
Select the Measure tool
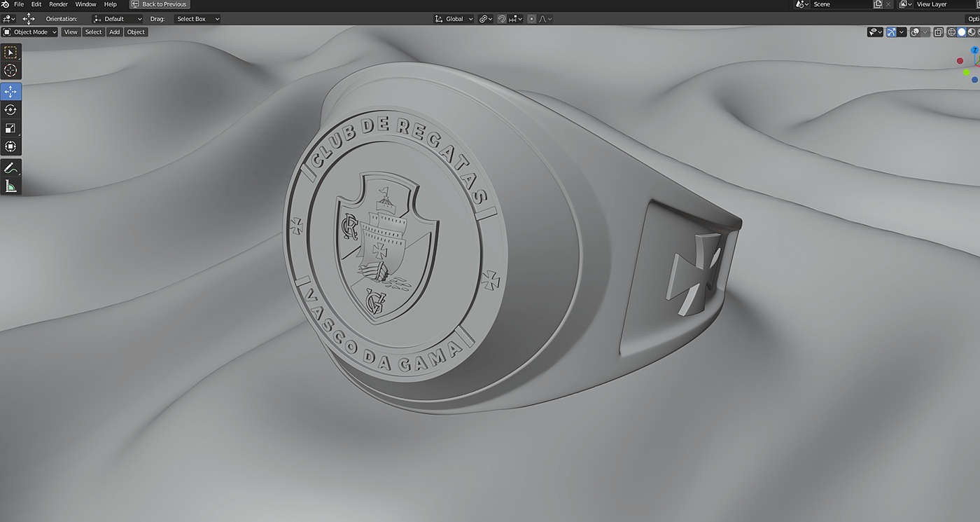click(10, 186)
